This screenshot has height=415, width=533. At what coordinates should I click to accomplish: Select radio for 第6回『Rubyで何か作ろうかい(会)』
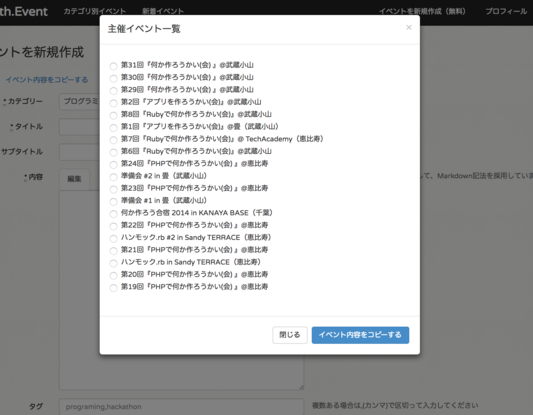(113, 152)
